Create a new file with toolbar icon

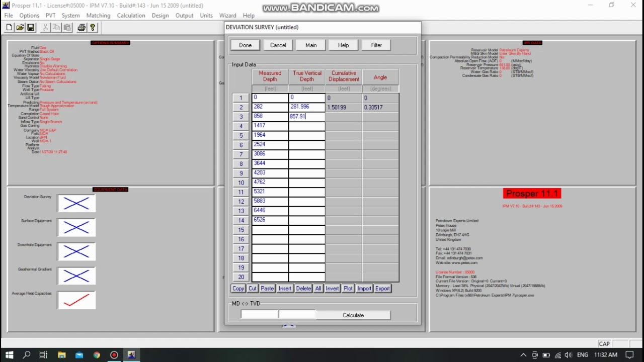[x=9, y=28]
